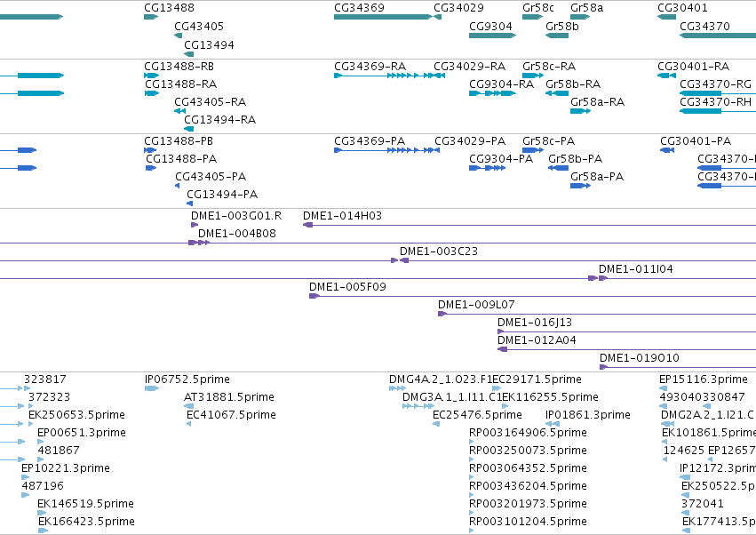Screen dimensions: 756x535
Task: Select protein CG30401-PA
Action: click(x=696, y=141)
